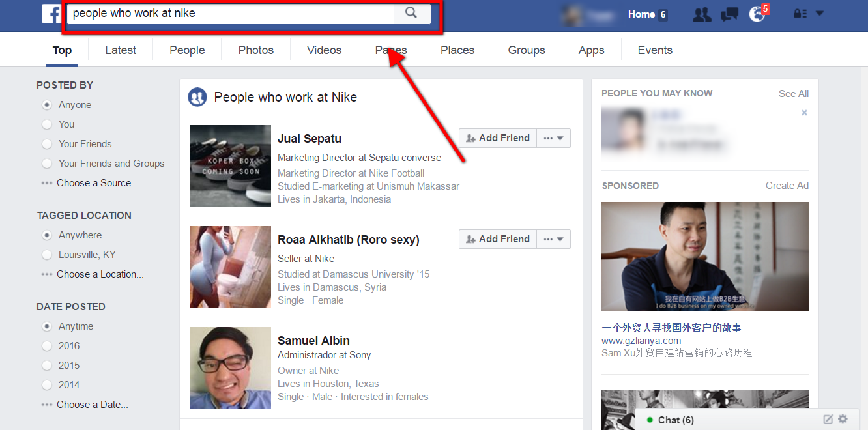Open www.gzlianya.com sponsored link
The image size is (868, 430).
pyautogui.click(x=641, y=341)
